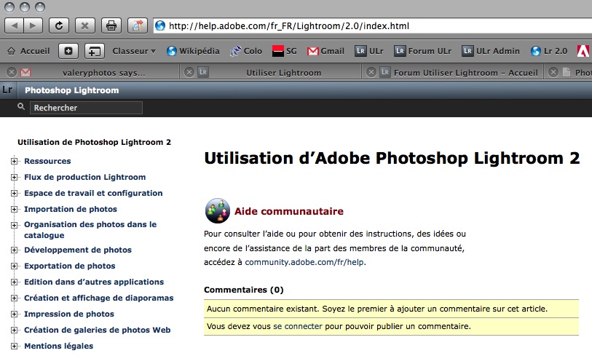Click the add-bookmark plus button
Image resolution: width=592 pixels, height=364 pixels.
[x=68, y=51]
